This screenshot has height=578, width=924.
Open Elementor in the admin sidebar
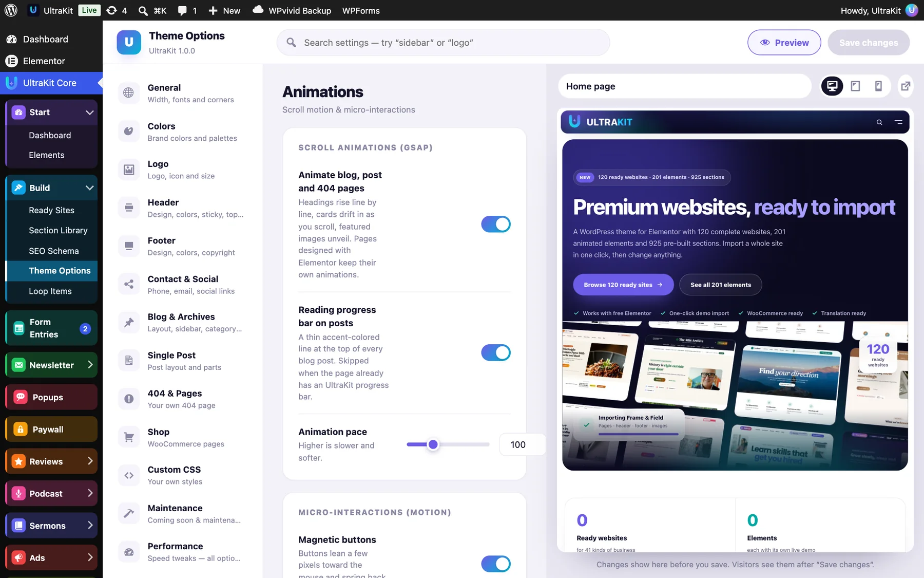51,61
